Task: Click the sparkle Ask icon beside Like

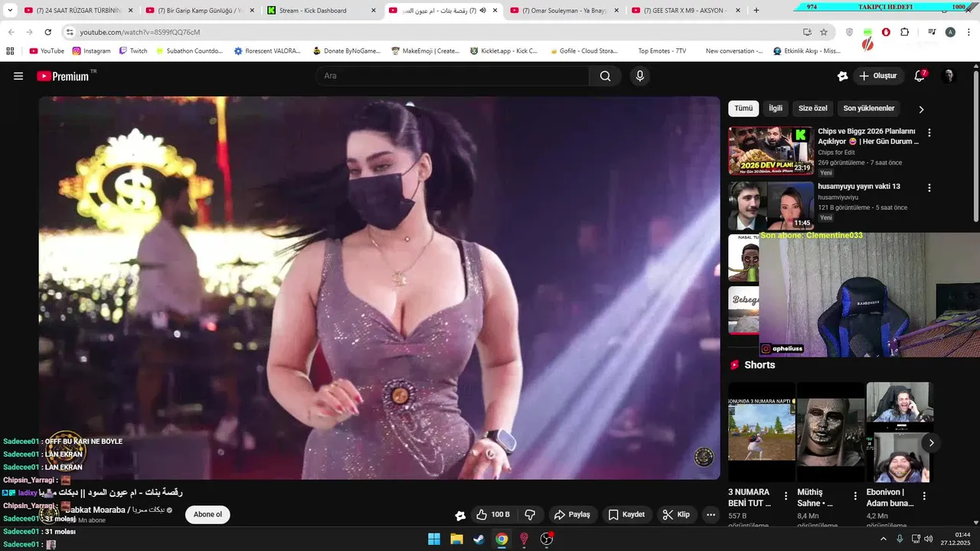Action: click(x=460, y=515)
